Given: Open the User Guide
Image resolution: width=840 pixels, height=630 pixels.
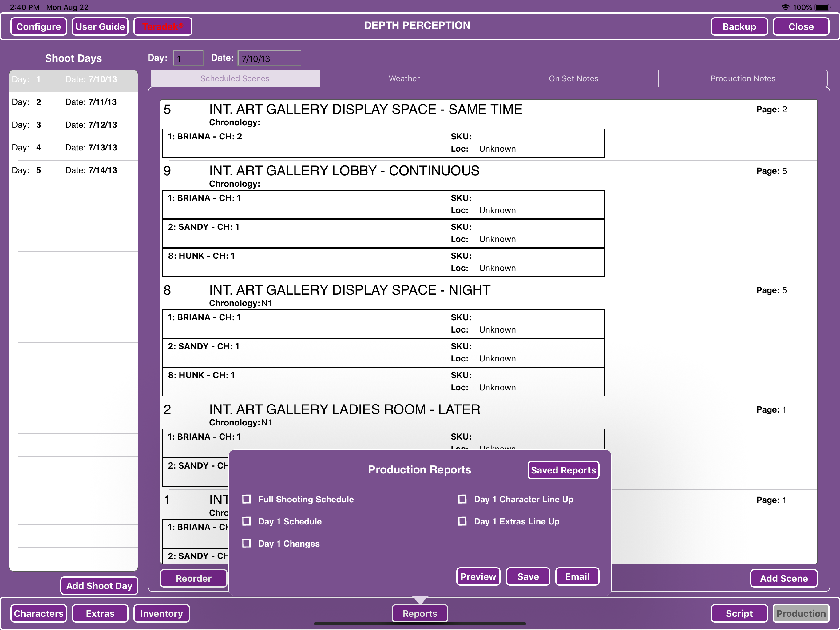Looking at the screenshot, I should click(100, 26).
